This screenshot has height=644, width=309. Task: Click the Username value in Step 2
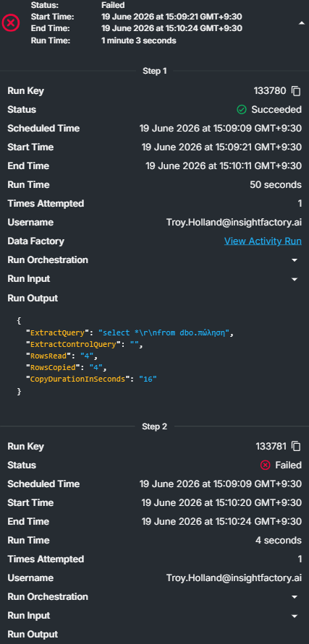click(234, 578)
